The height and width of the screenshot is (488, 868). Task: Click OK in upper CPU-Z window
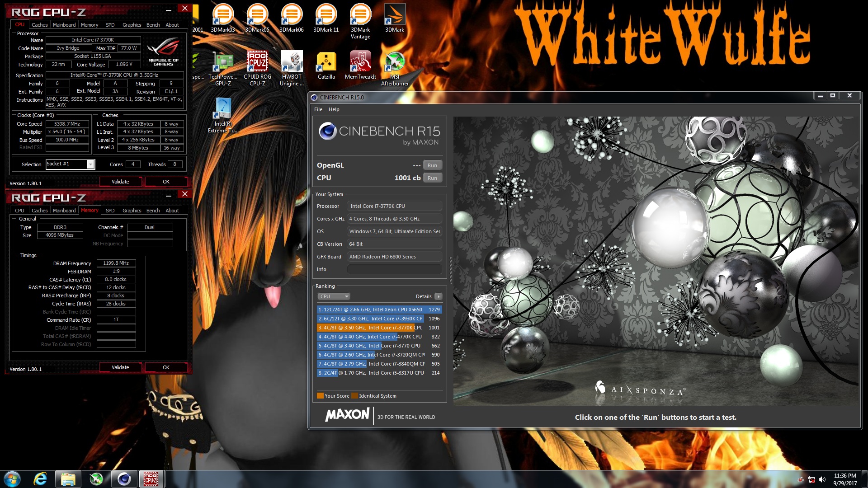(166, 182)
